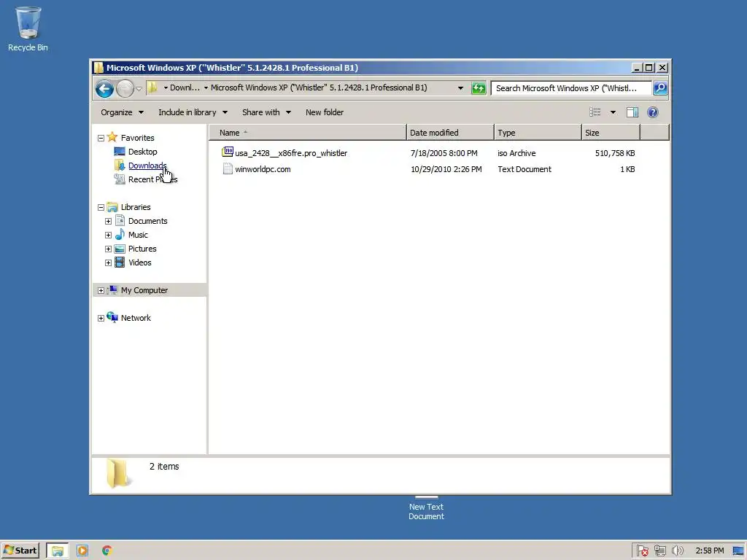This screenshot has width=747, height=560.
Task: Open the Start menu
Action: click(x=20, y=551)
